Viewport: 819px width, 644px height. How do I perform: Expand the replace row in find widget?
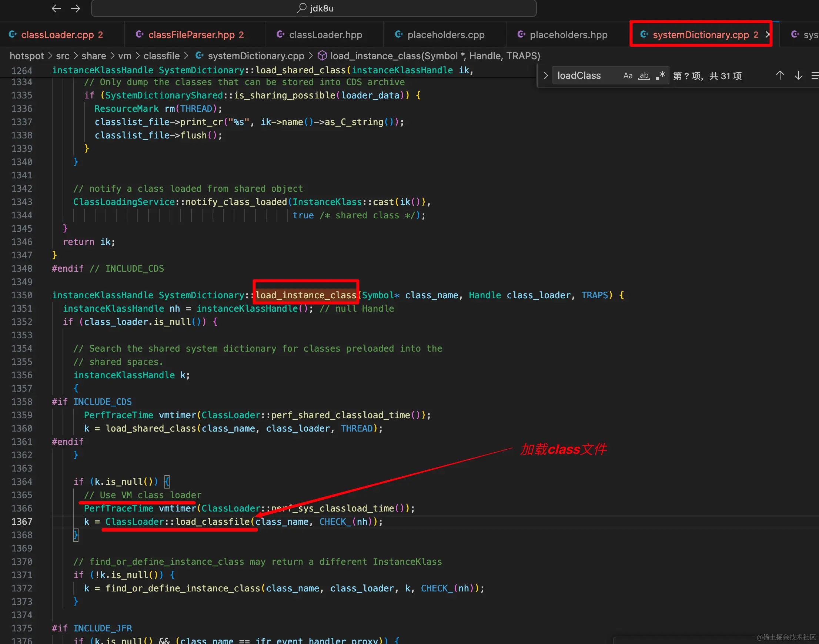545,76
